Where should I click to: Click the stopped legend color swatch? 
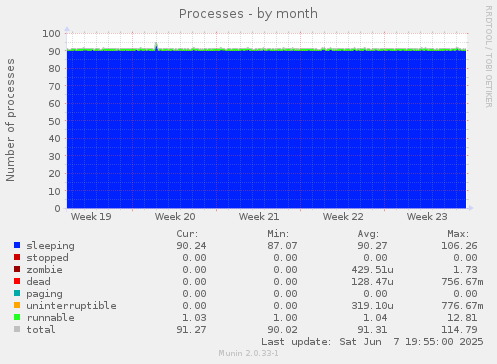[17, 257]
